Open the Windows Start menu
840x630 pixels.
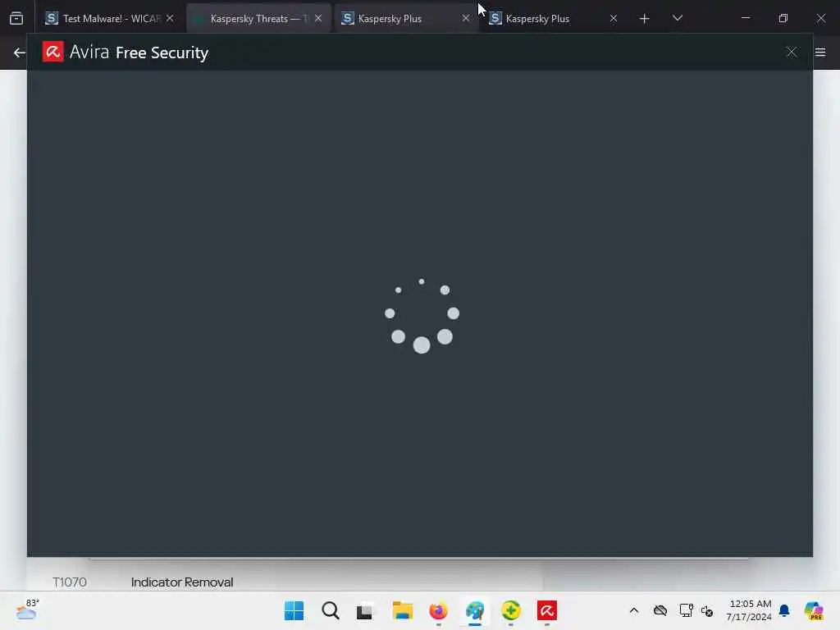[x=294, y=610]
